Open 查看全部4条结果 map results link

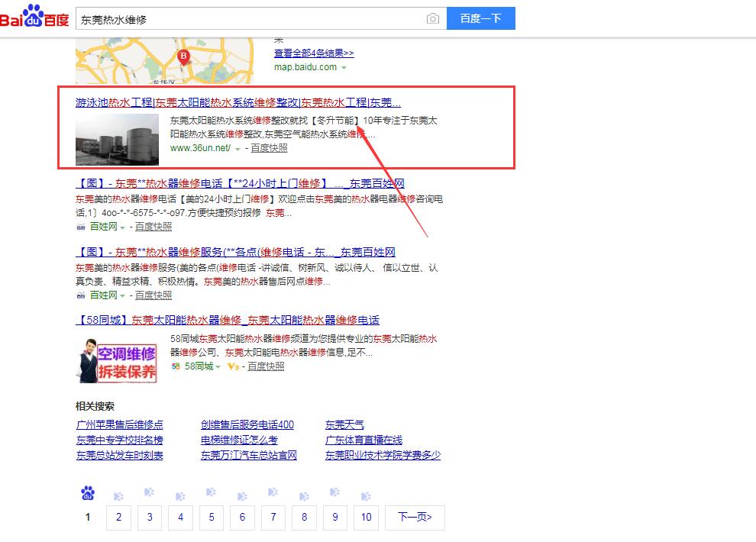coord(314,53)
